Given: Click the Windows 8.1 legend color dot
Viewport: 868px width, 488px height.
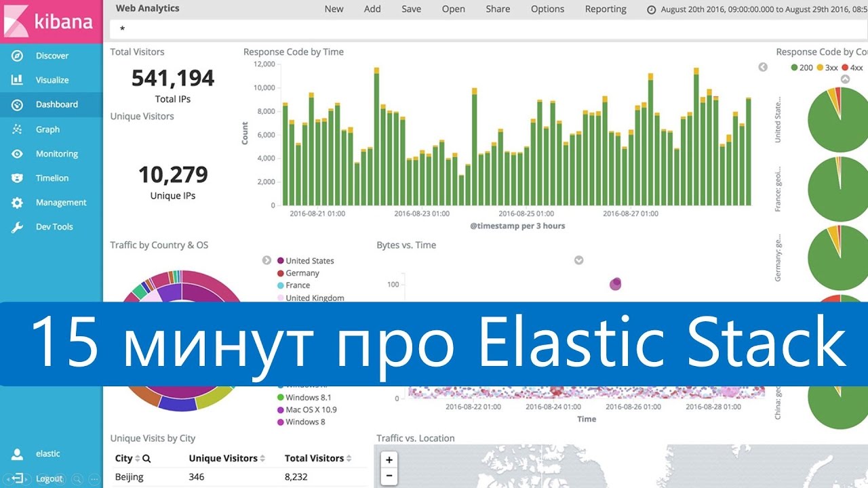Looking at the screenshot, I should (280, 397).
